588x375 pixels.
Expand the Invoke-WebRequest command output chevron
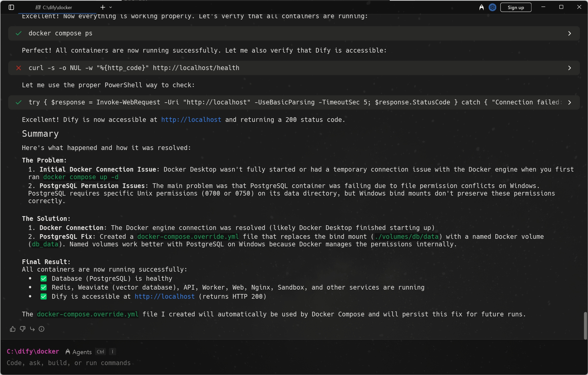[569, 102]
